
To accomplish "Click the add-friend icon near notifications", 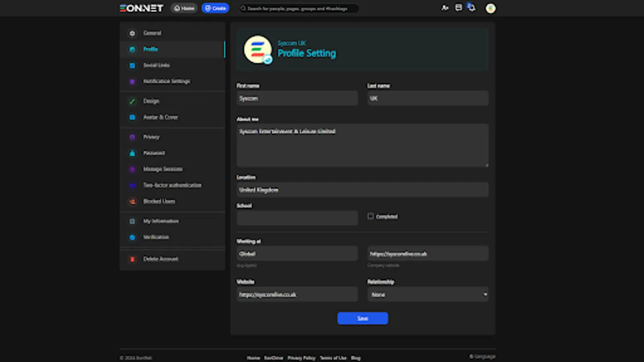I will [445, 8].
